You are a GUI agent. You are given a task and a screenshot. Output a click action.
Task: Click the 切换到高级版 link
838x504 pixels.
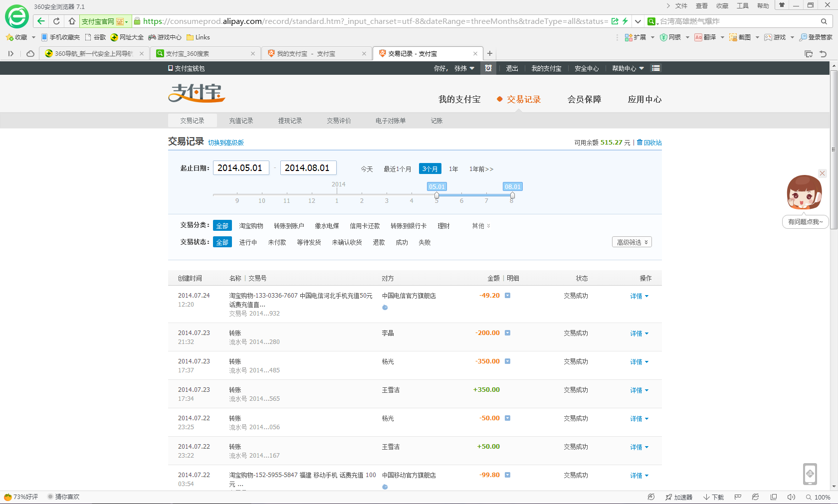tap(226, 143)
